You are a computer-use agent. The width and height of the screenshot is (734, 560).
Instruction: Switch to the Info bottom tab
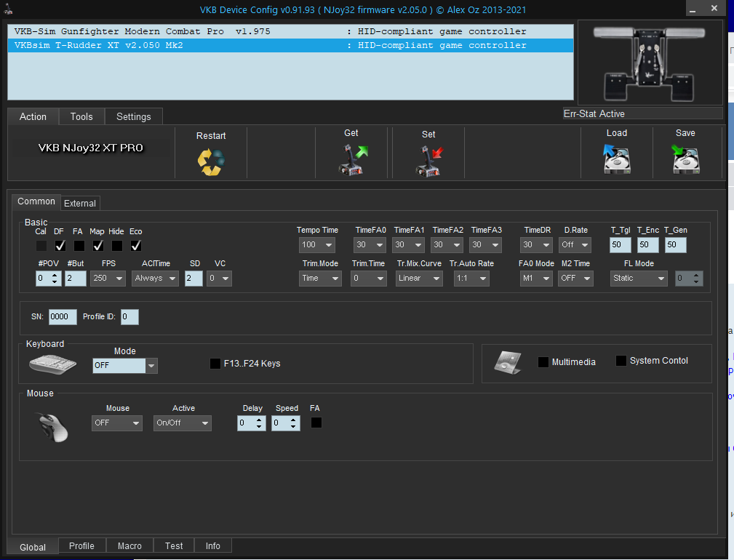point(212,546)
